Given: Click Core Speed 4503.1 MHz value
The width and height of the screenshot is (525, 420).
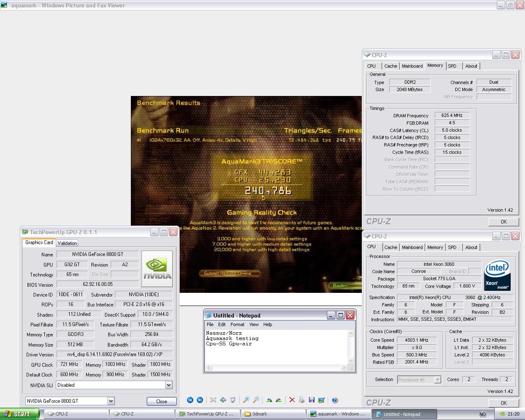Looking at the screenshot, I should (x=417, y=340).
